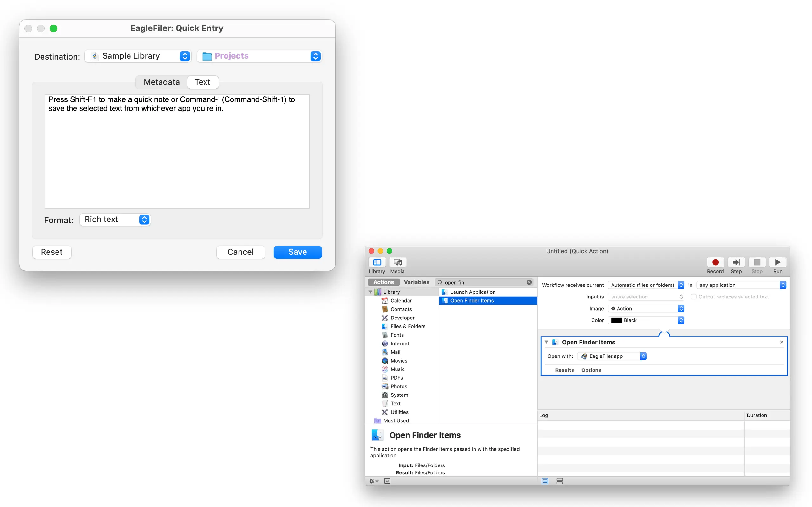Open the Format Rich text dropdown

(x=115, y=220)
